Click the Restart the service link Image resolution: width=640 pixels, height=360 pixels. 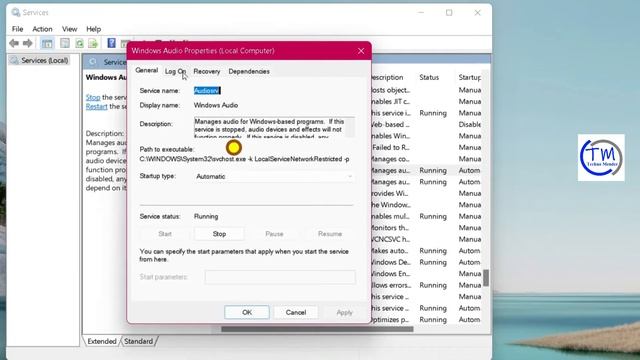tap(96, 107)
